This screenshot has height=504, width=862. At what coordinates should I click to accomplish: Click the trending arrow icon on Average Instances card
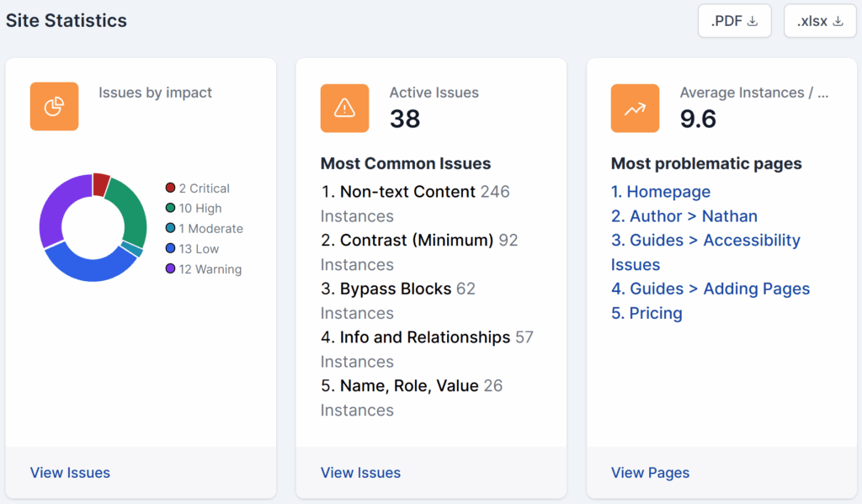[635, 108]
